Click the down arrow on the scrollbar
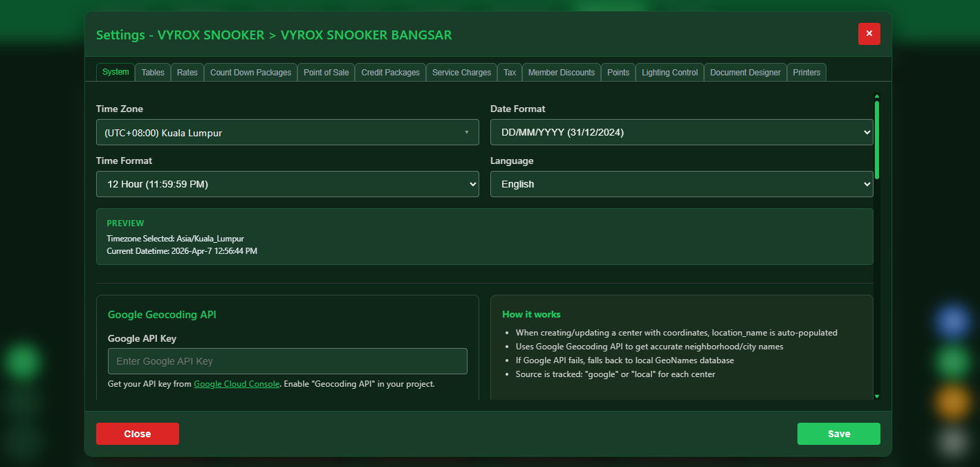The height and width of the screenshot is (467, 980). click(876, 396)
